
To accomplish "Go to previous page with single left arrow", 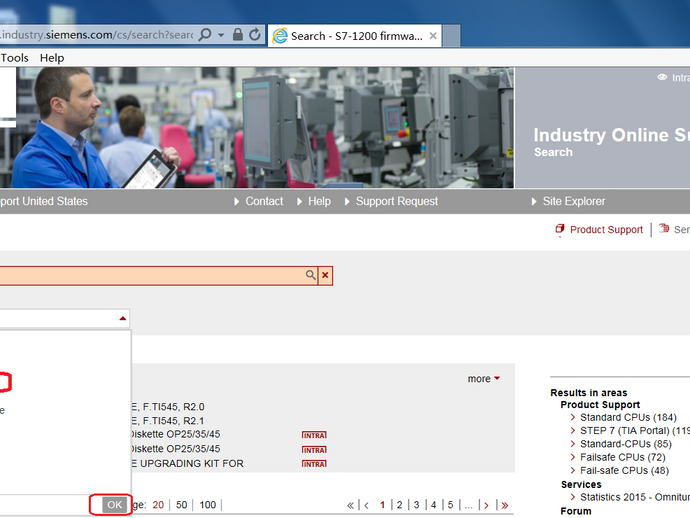I will tap(366, 505).
